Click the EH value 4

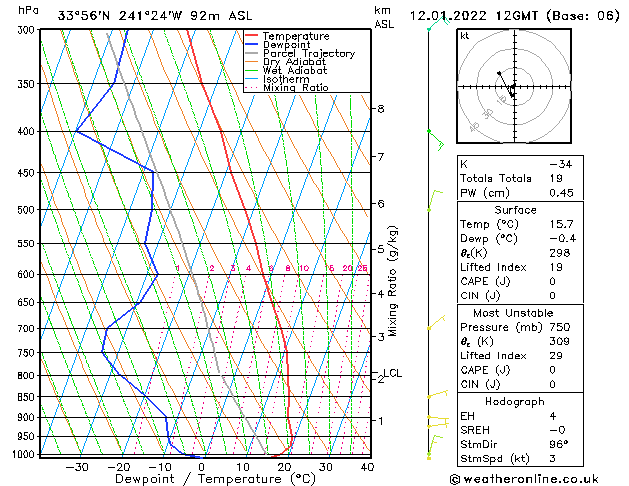click(553, 416)
